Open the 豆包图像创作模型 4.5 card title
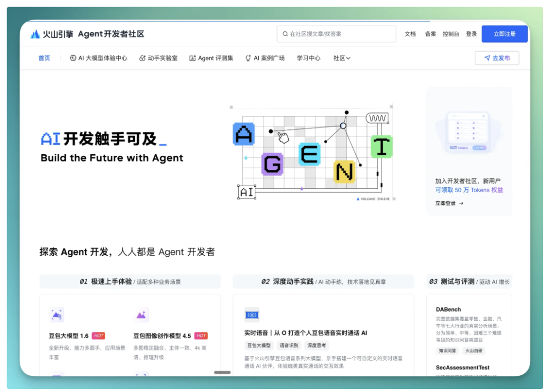The image size is (546, 392). click(162, 336)
